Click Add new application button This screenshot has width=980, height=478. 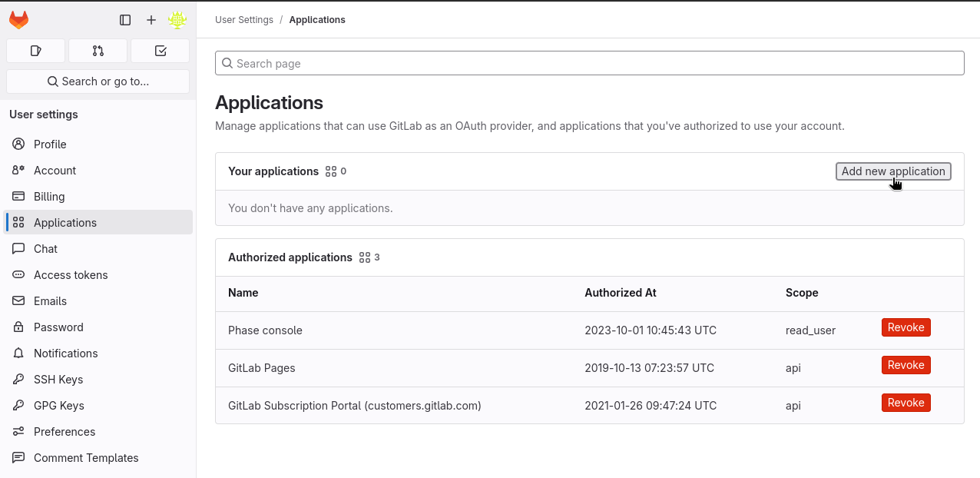(893, 171)
